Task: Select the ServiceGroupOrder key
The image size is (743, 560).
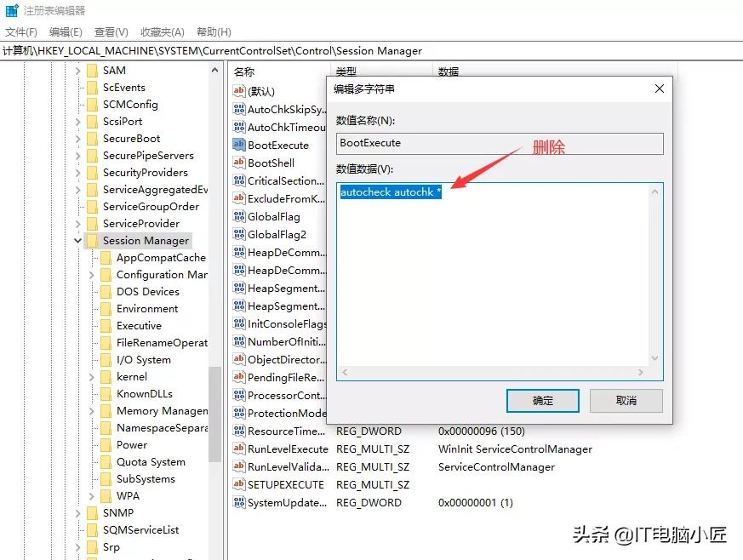Action: 151,207
